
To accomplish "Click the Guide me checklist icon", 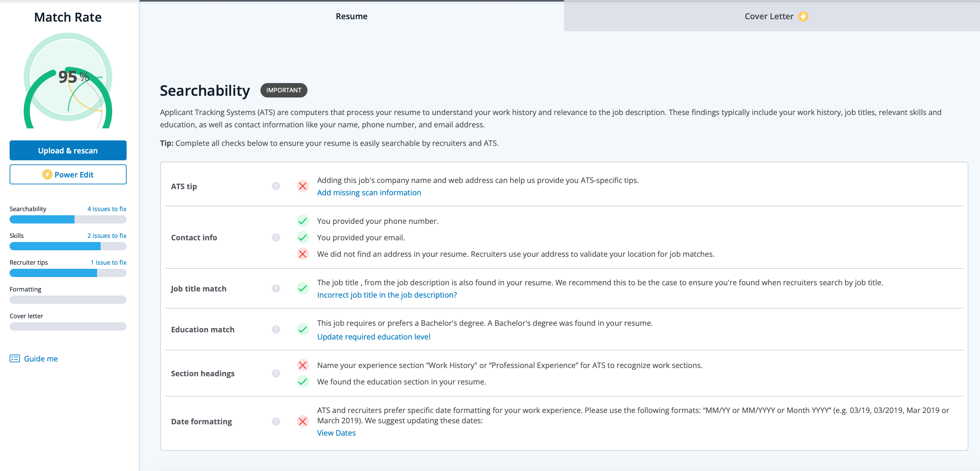I will 15,359.
